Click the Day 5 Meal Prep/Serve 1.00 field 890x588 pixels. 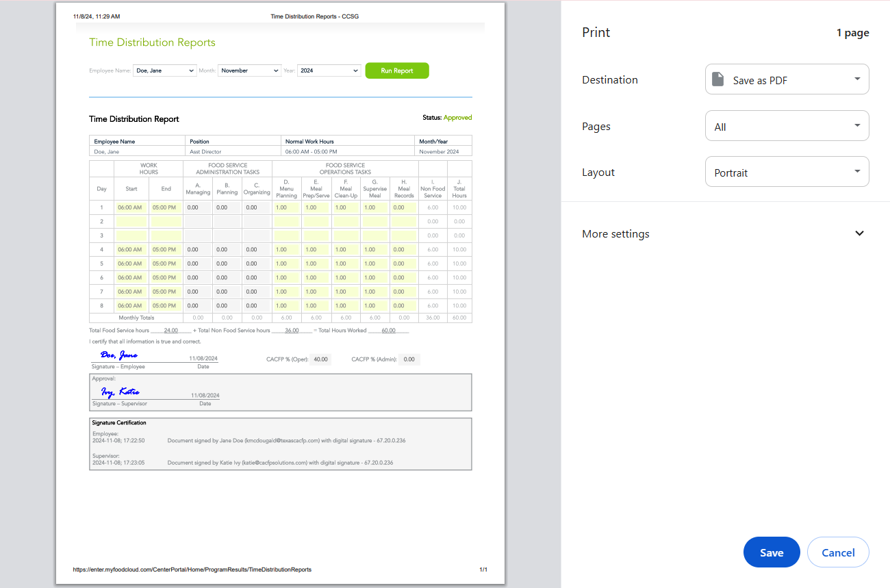click(316, 264)
